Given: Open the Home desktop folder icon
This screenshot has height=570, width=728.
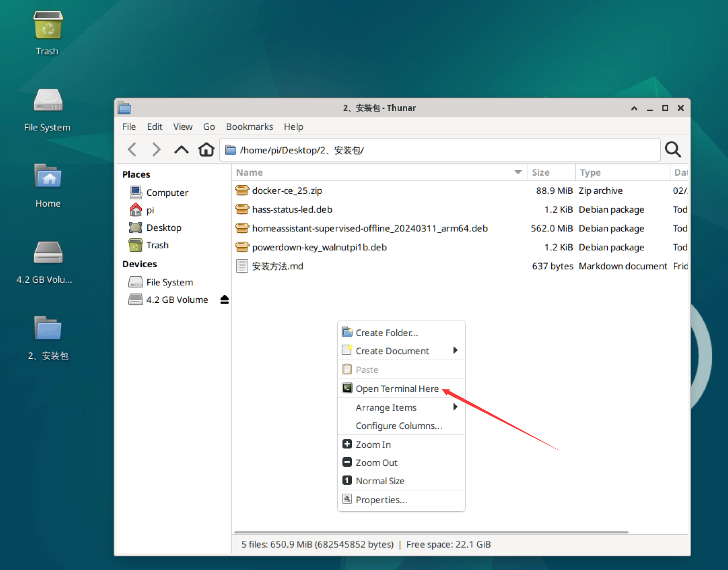Looking at the screenshot, I should point(48,176).
